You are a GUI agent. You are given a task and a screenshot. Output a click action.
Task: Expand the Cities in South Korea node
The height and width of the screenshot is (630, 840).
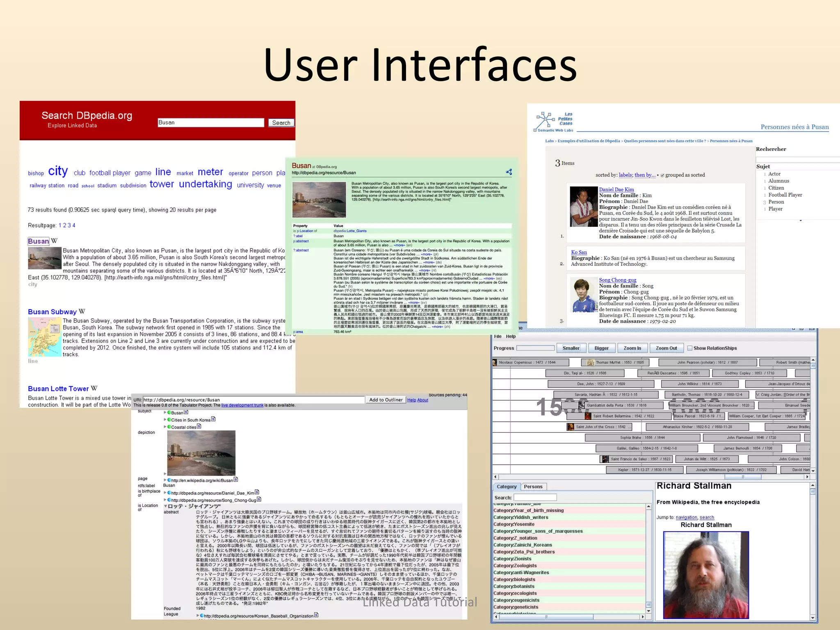[x=165, y=420]
